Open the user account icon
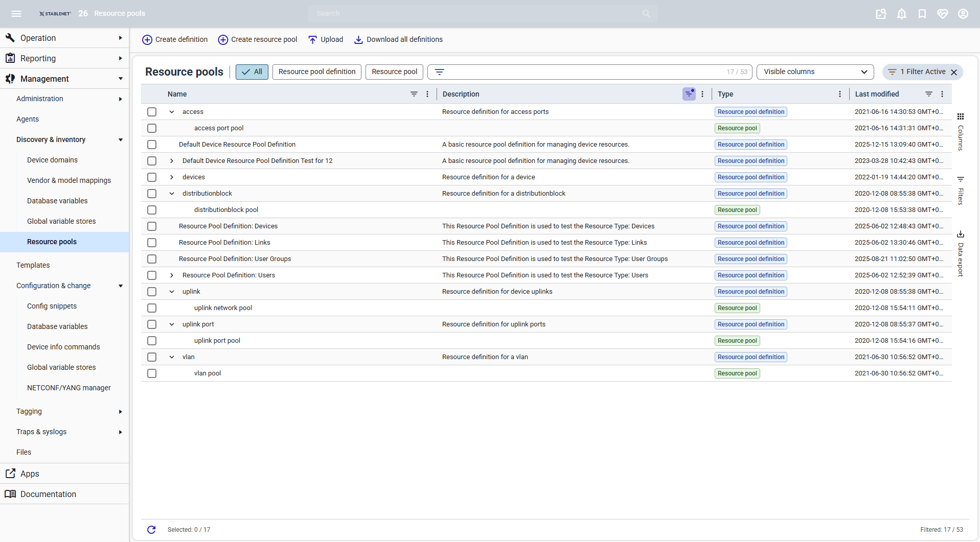 [x=963, y=14]
